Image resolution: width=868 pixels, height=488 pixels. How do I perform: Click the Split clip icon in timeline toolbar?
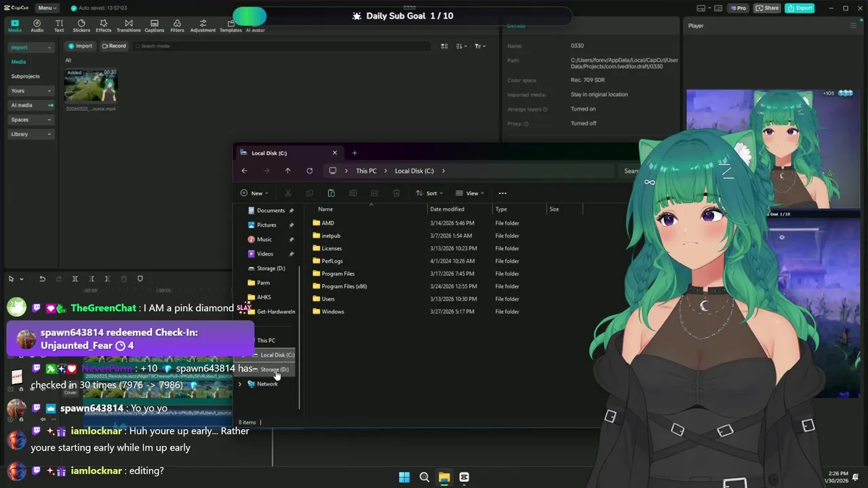(75, 279)
